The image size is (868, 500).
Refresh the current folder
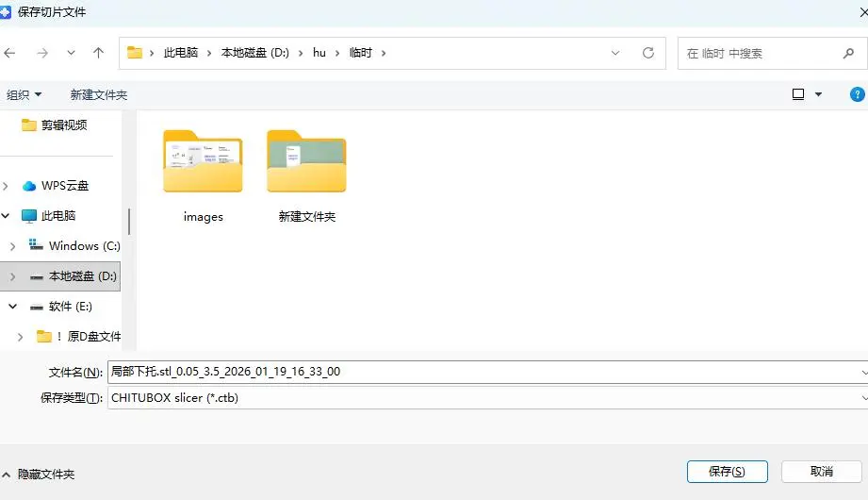click(648, 53)
